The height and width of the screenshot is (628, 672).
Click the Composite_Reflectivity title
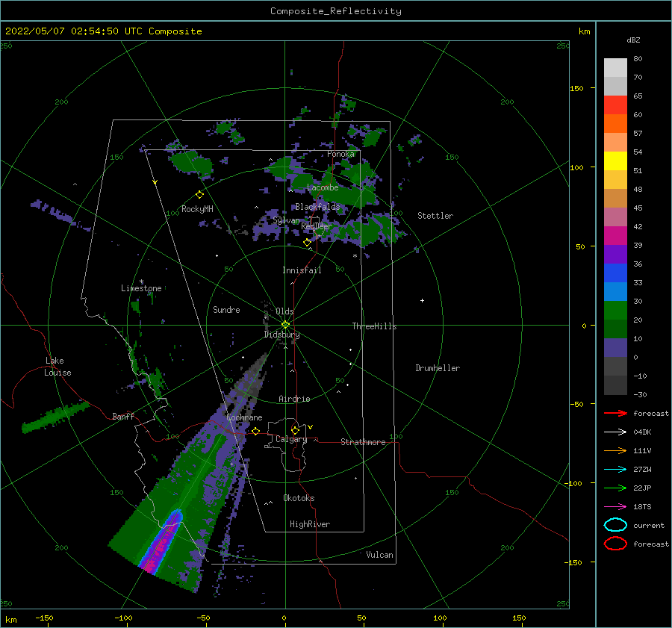coord(336,11)
